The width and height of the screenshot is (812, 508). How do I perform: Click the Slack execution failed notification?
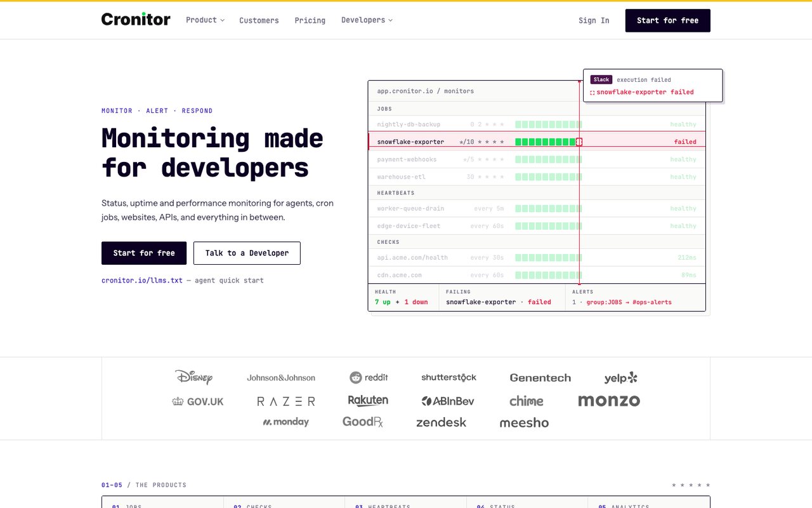coord(653,86)
